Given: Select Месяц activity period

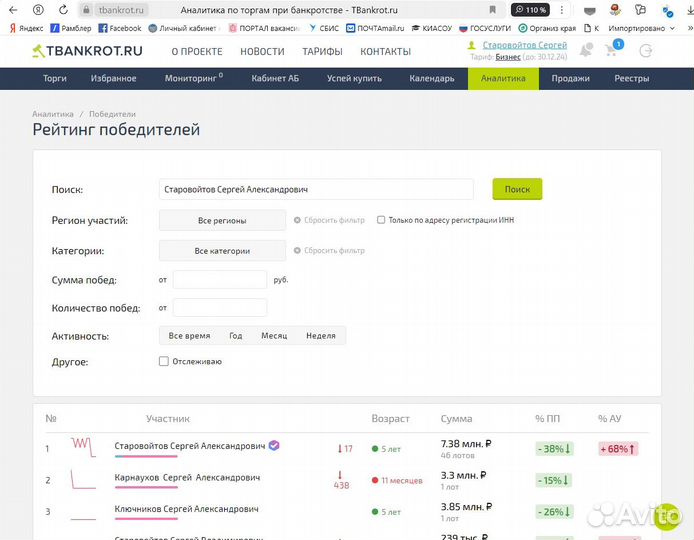Looking at the screenshot, I should click(274, 336).
